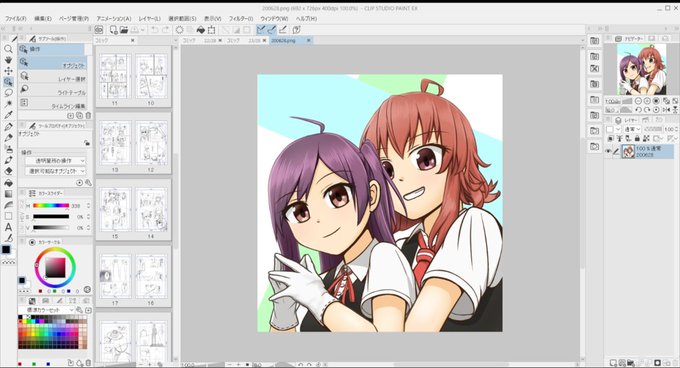Select the Text tool with letter A

click(8, 227)
